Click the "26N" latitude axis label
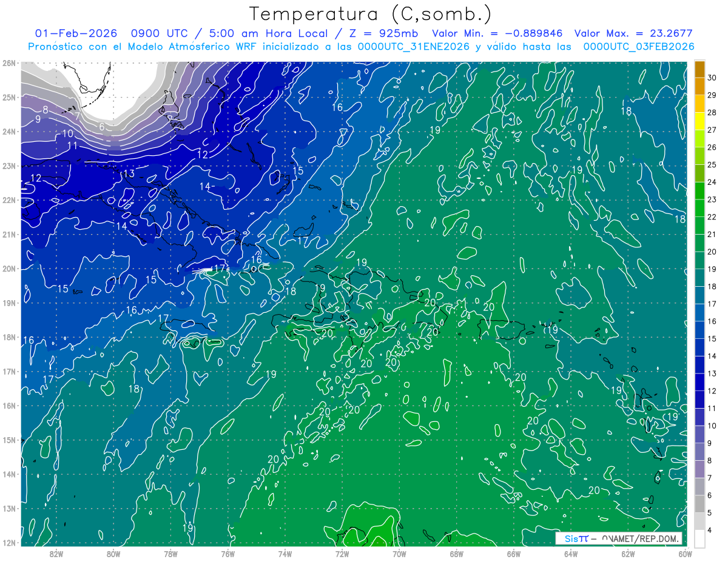Screen dimensions: 728x562 8,63
